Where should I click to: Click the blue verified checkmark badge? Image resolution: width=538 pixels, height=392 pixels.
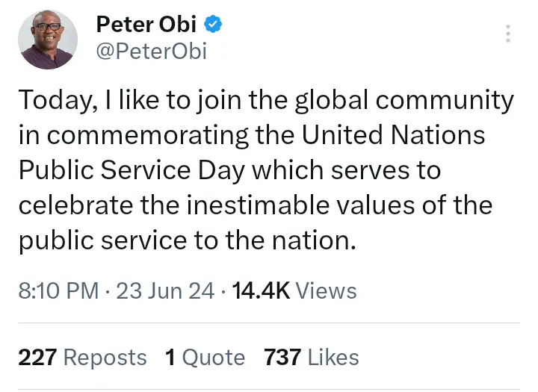point(213,25)
